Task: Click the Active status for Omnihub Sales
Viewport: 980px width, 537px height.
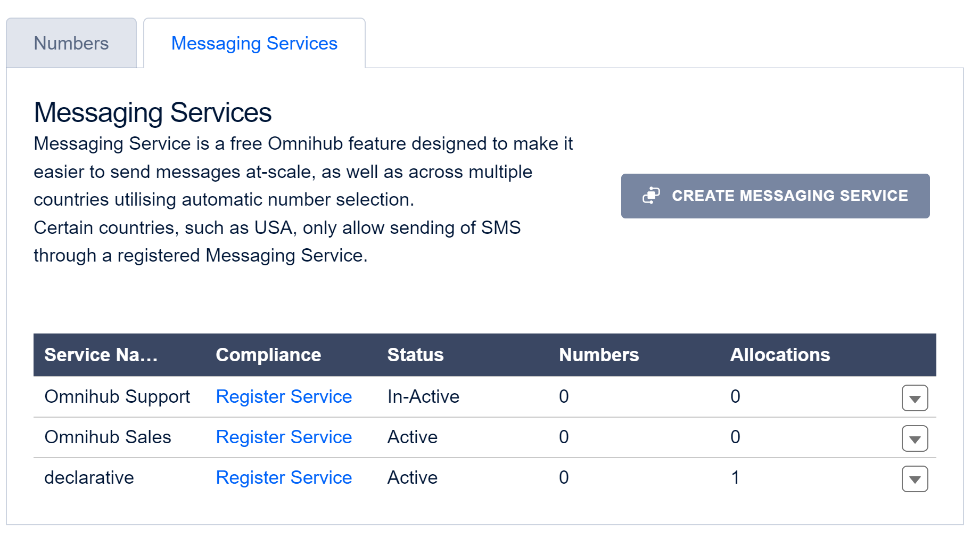Action: 413,437
